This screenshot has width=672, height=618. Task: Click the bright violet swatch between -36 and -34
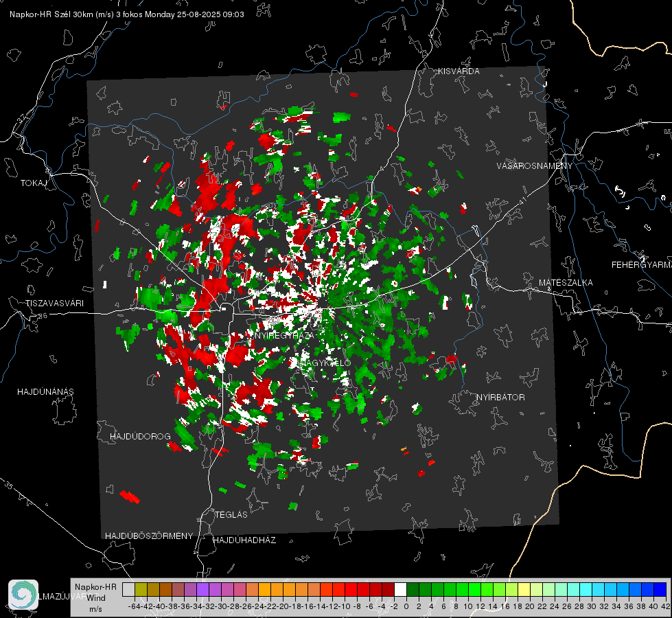(202, 589)
